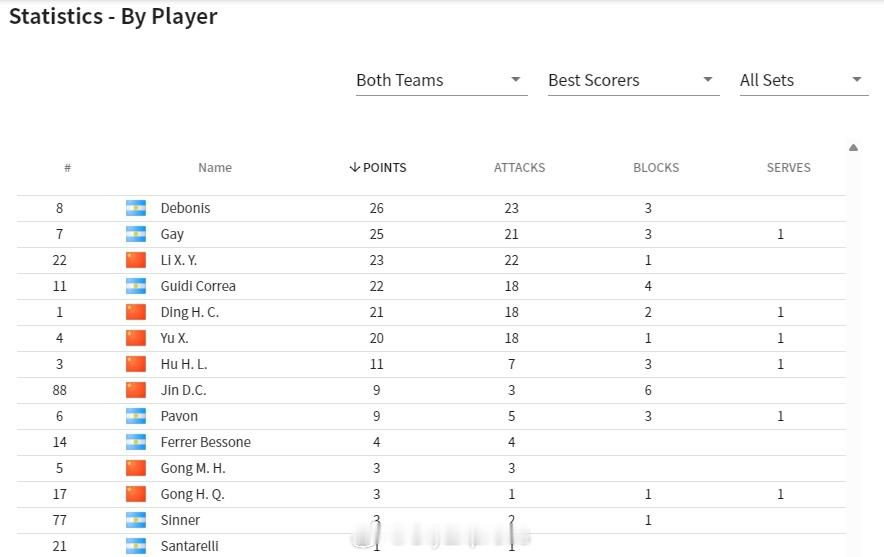Click the scrollbar up arrow
Screen dimensions: 884x557
tap(853, 148)
